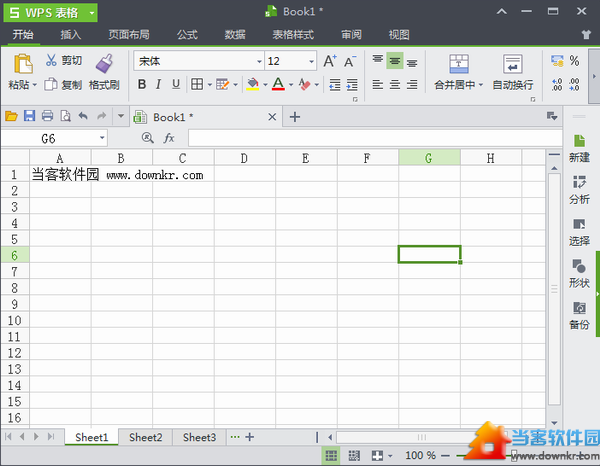Image resolution: width=600 pixels, height=466 pixels.
Task: Toggle align text left
Action: [378, 84]
